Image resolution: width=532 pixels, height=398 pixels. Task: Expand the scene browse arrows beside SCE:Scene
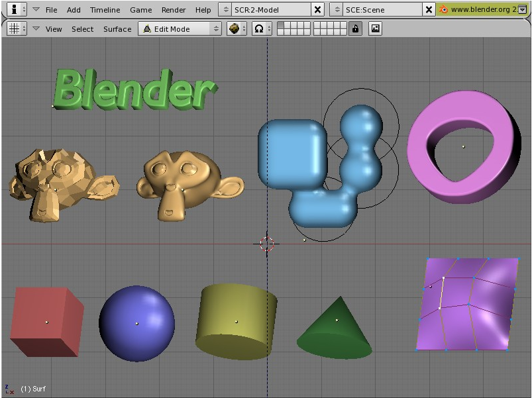click(x=337, y=10)
